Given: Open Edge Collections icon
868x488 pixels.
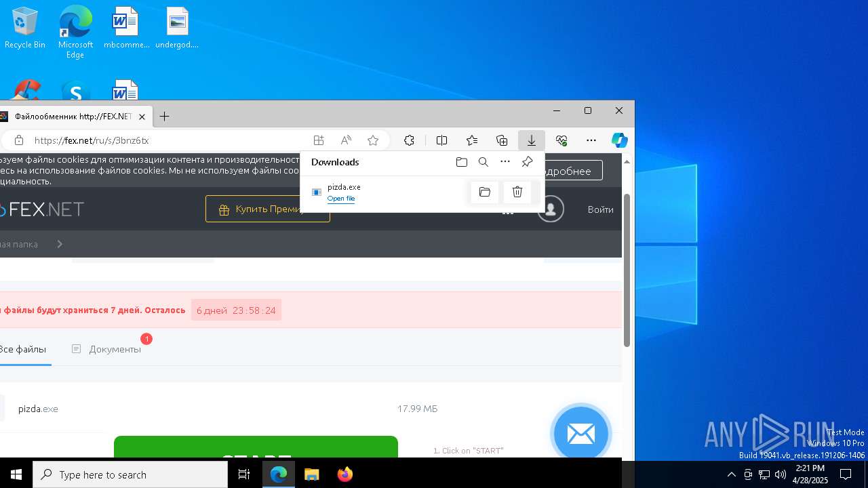Looking at the screenshot, I should click(x=502, y=140).
